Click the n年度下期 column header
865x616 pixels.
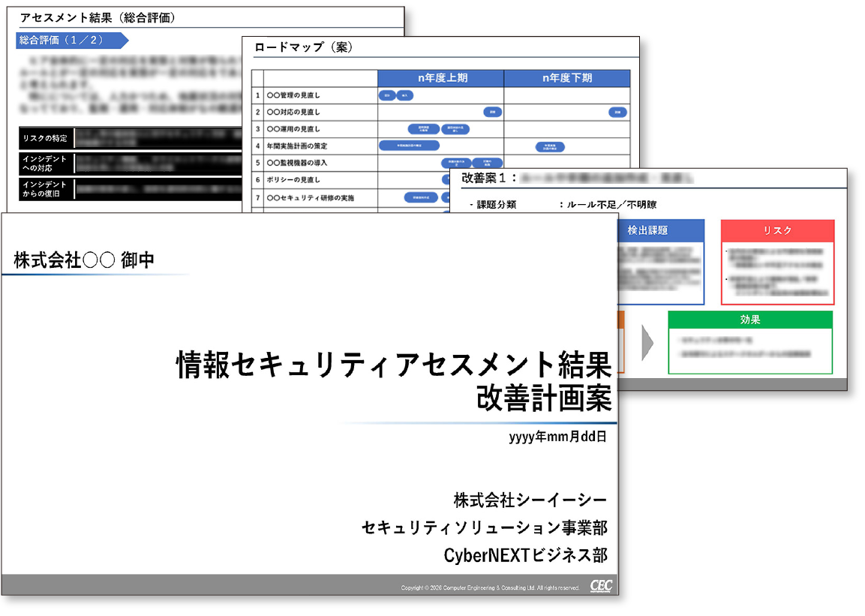click(x=567, y=78)
